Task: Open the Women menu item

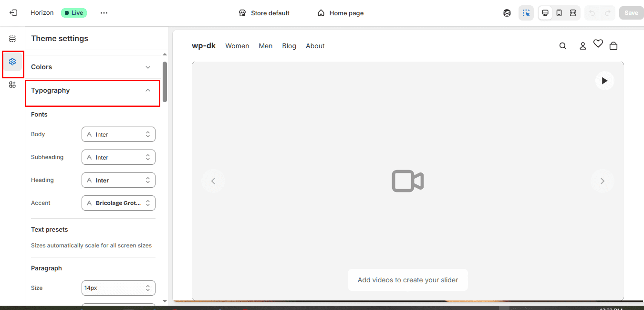Action: click(237, 46)
